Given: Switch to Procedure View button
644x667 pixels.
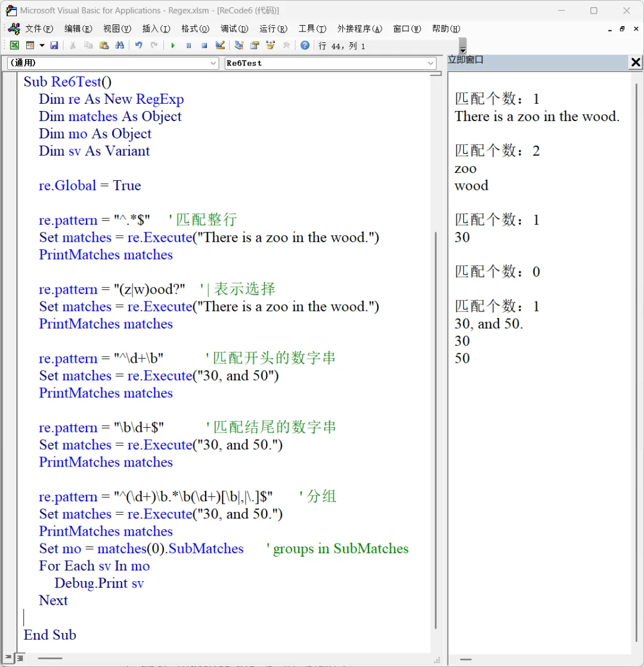Looking at the screenshot, I should click(8, 657).
